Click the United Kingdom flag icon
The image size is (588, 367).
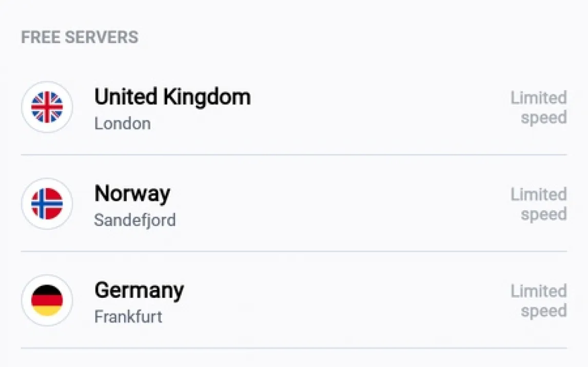(x=47, y=107)
